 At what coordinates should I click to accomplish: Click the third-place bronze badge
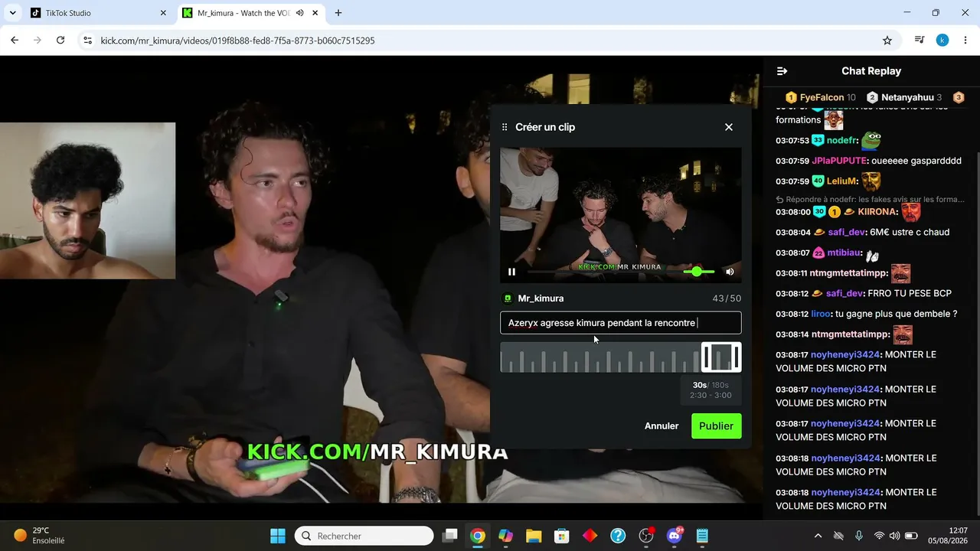[958, 97]
